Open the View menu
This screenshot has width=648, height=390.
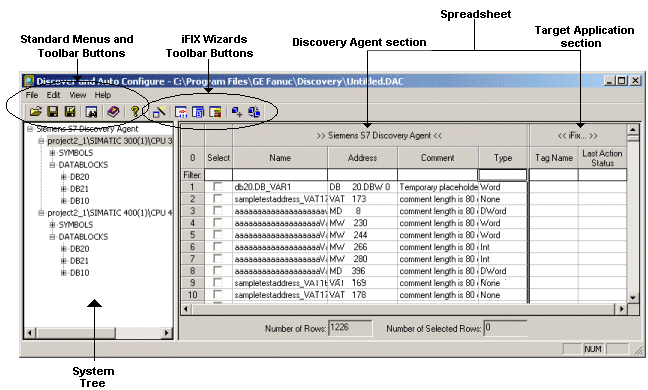78,95
